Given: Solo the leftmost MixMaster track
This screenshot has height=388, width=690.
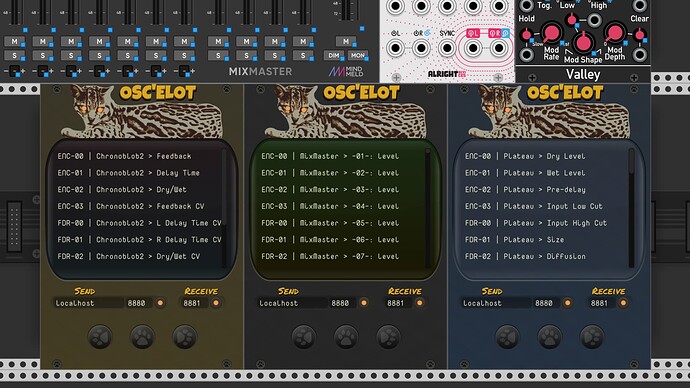Looking at the screenshot, I should (14, 55).
